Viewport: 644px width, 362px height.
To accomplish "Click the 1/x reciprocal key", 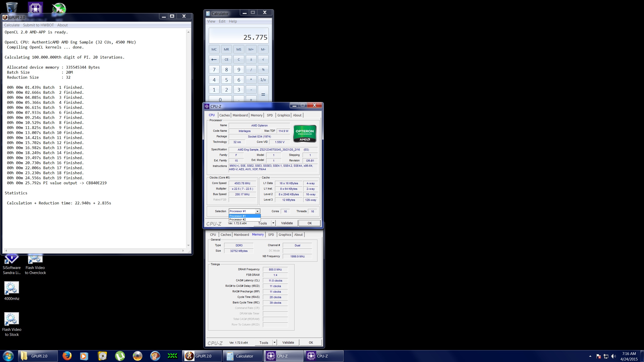I will (263, 80).
